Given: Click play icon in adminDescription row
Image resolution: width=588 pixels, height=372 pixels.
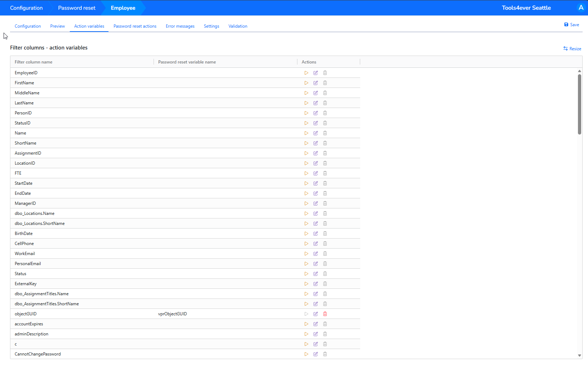Looking at the screenshot, I should pos(306,334).
